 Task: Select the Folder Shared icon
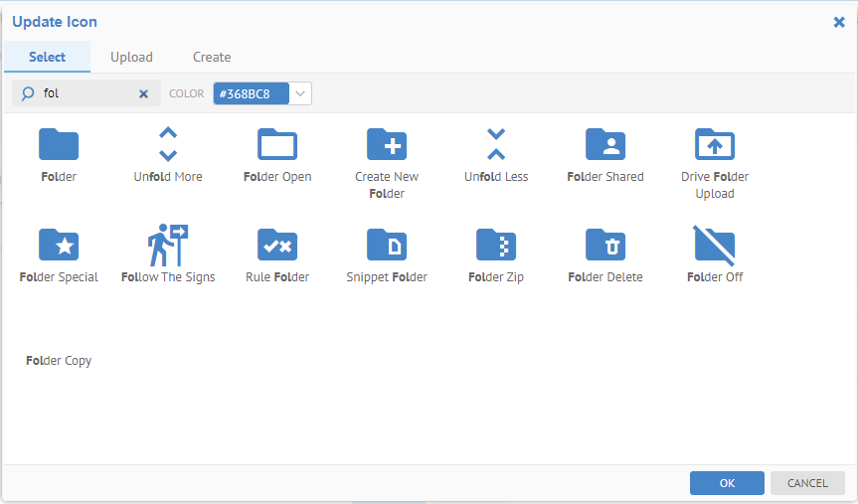click(605, 145)
